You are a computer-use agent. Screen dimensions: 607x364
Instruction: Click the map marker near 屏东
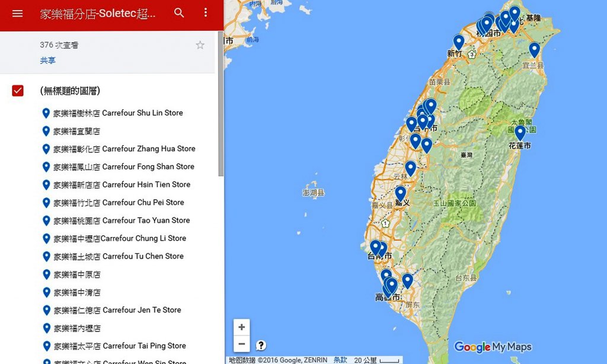pos(407,281)
